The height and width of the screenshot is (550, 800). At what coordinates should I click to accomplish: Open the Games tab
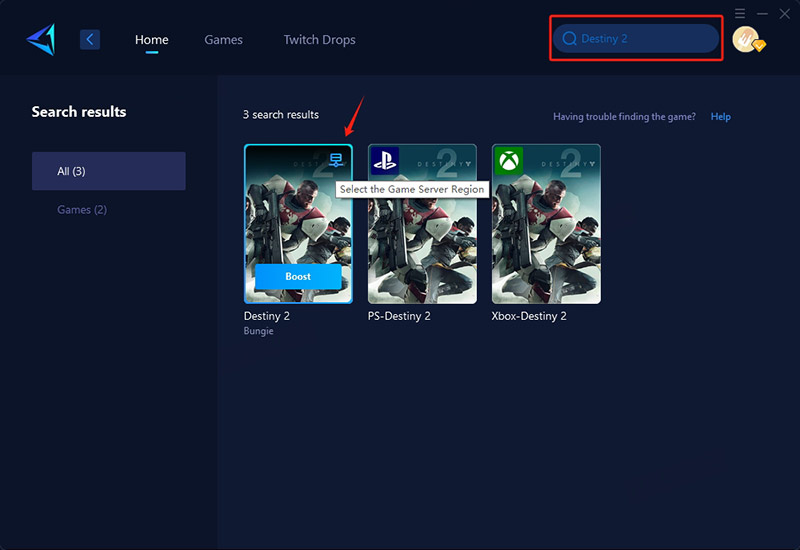223,40
